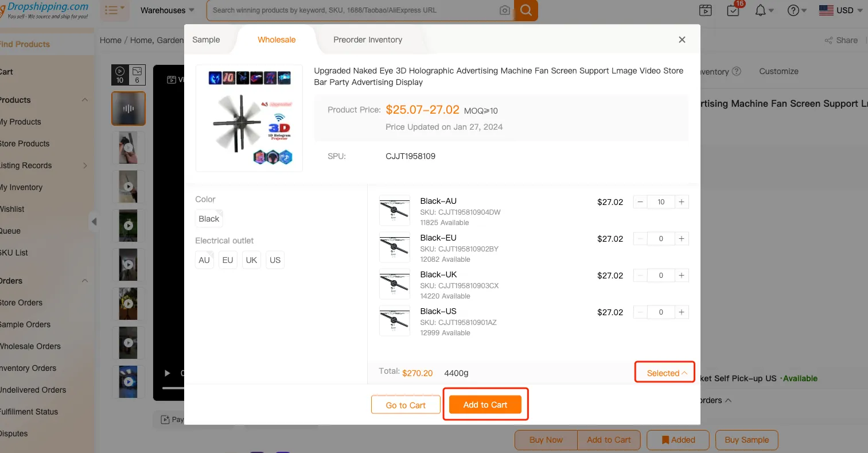This screenshot has width=868, height=453.
Task: Click the orange Add to Cart button
Action: coord(485,405)
